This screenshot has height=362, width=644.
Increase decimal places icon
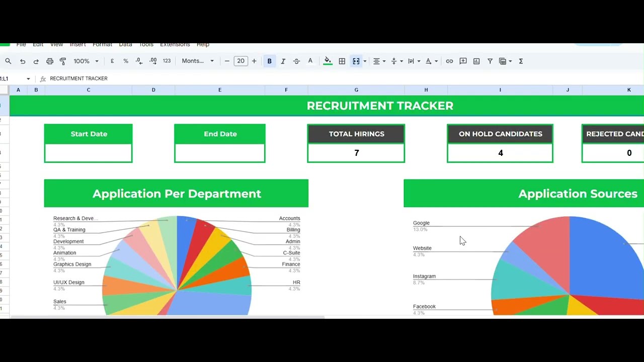[152, 61]
